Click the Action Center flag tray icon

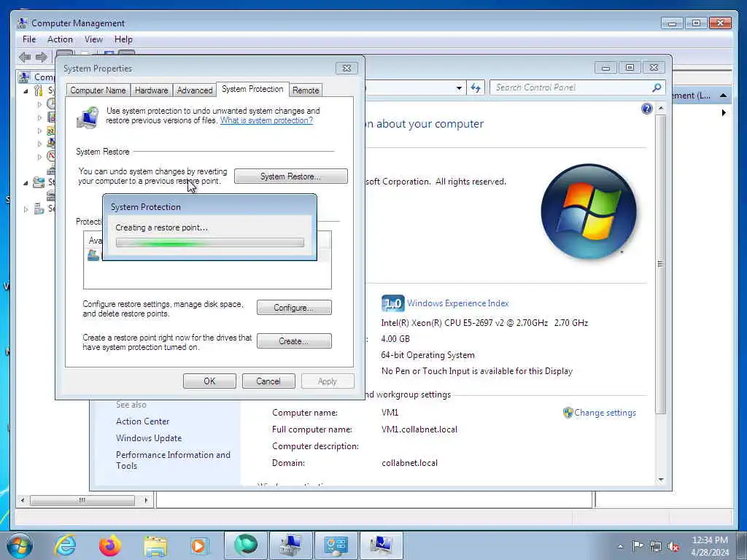[x=638, y=546]
